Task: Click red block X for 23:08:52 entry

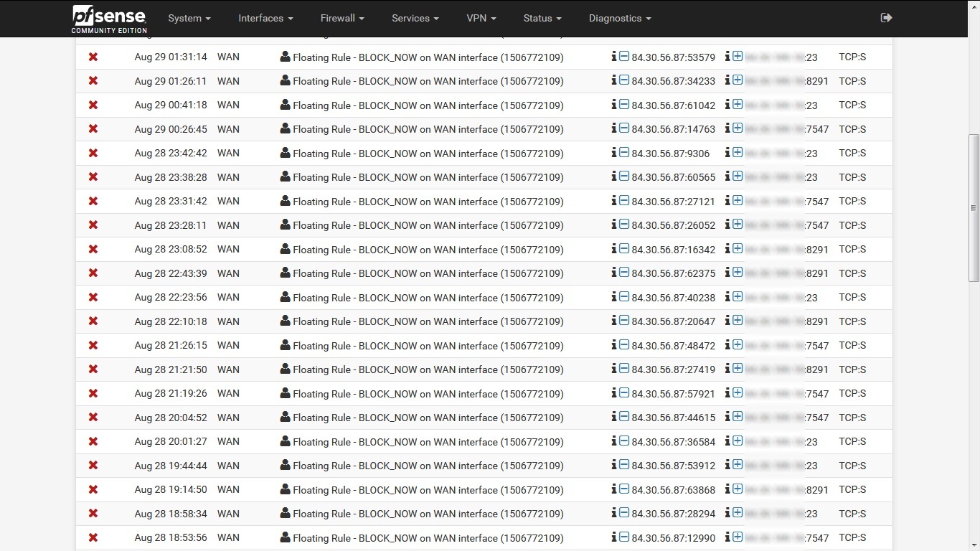Action: click(x=93, y=249)
